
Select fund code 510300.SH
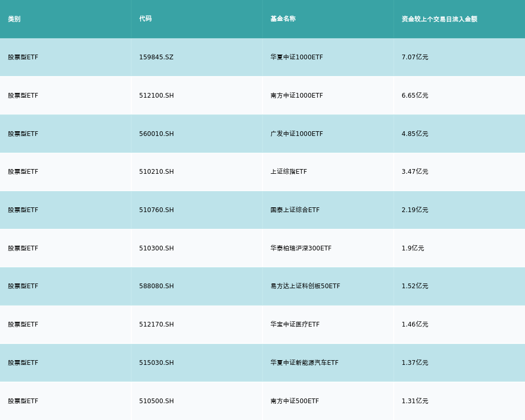tap(156, 248)
